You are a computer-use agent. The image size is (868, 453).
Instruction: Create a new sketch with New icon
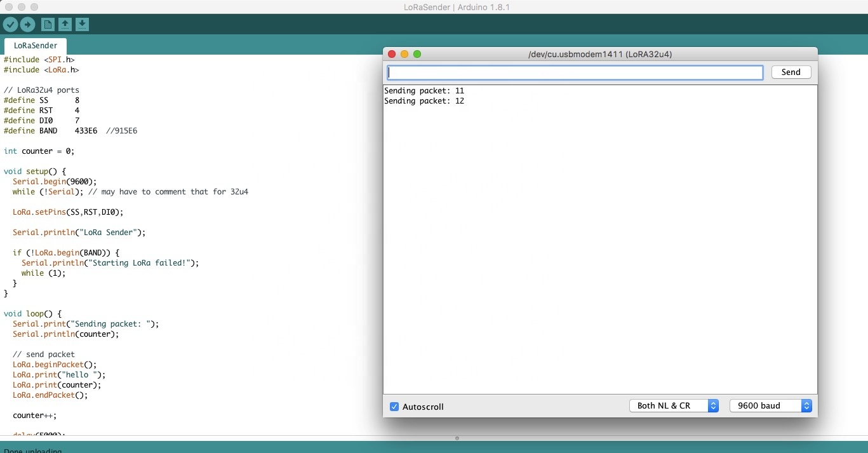48,25
